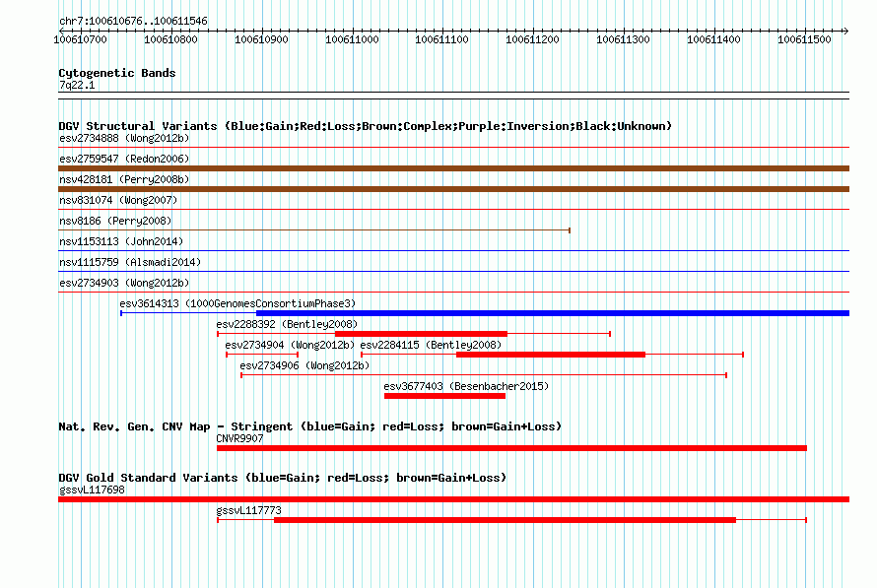Select gssvL117773 variant label
The image size is (877, 588).
249,510
